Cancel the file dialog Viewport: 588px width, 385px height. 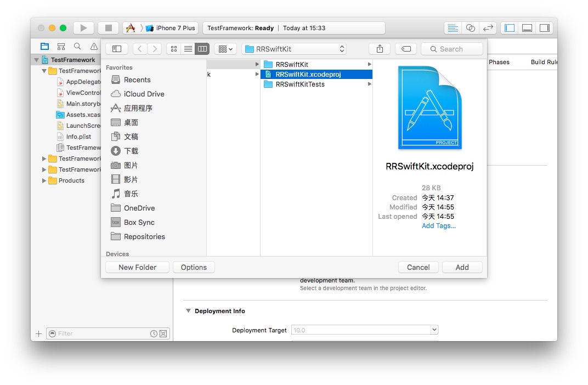click(418, 267)
